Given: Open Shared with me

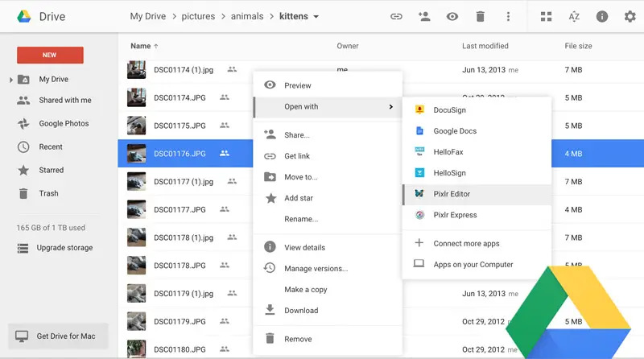Looking at the screenshot, I should pos(65,101).
